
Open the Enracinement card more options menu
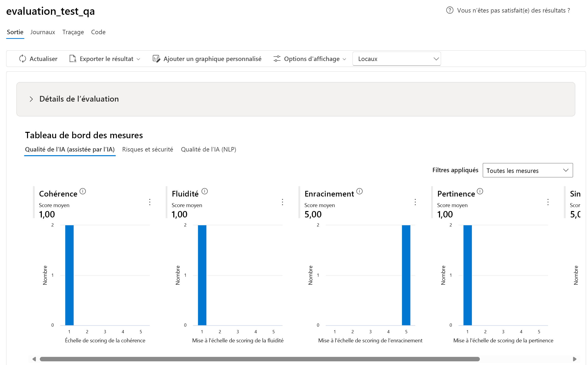(415, 202)
